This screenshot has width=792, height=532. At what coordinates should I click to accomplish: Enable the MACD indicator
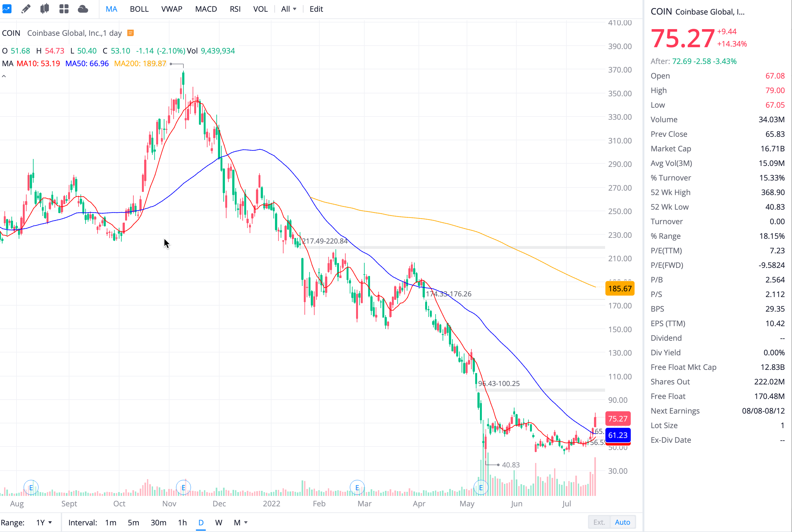point(206,9)
